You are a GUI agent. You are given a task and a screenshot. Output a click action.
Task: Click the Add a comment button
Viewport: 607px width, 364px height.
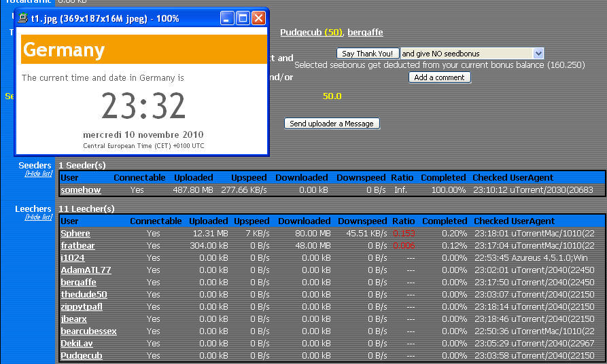pyautogui.click(x=439, y=77)
